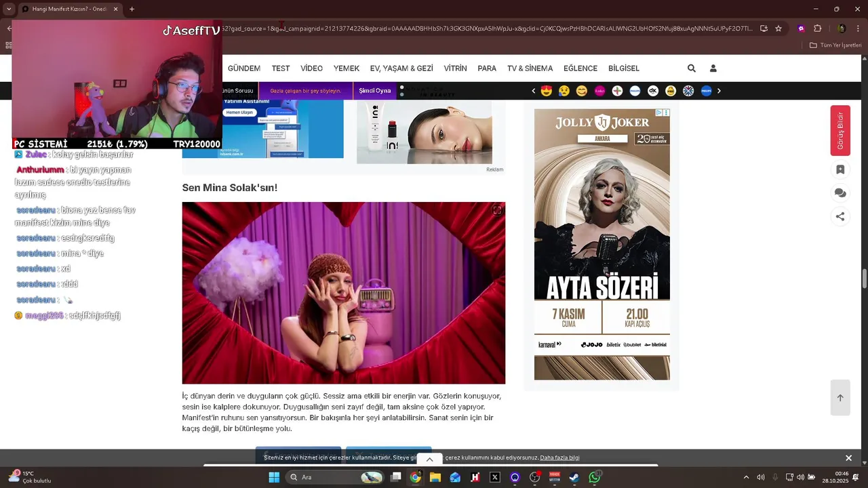This screenshot has width=868, height=488.
Task: Open the EĞLENCE menu item
Action: pyautogui.click(x=580, y=68)
